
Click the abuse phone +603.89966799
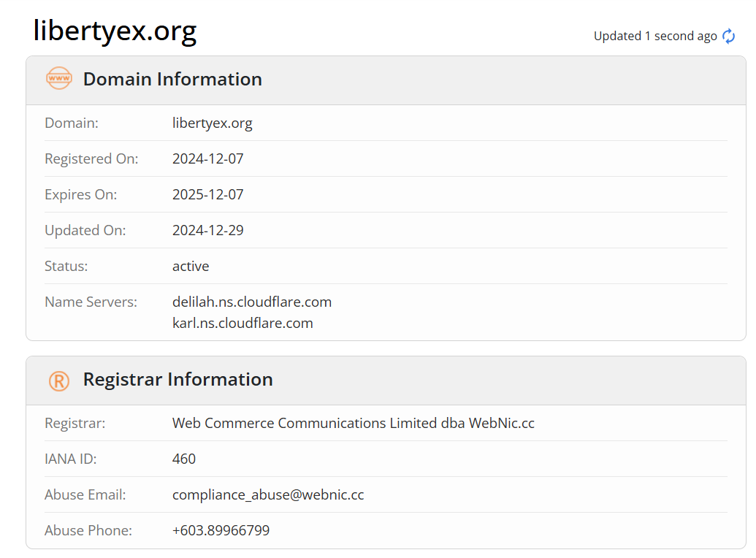221,530
